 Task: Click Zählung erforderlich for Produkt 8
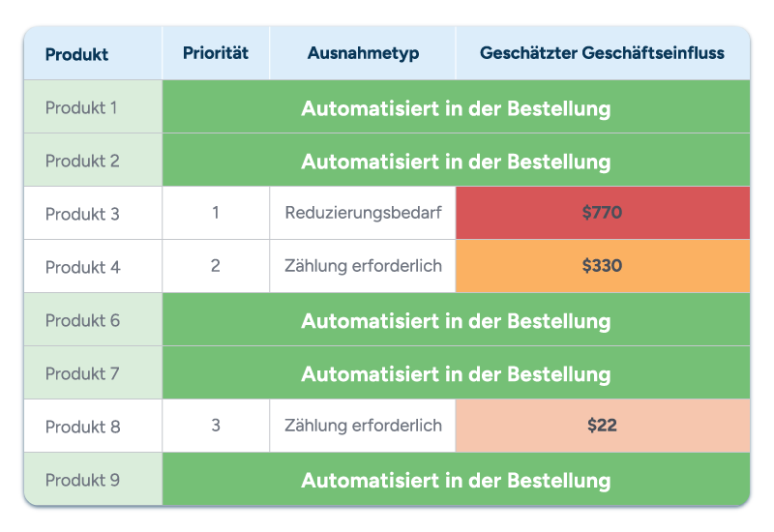click(x=363, y=426)
